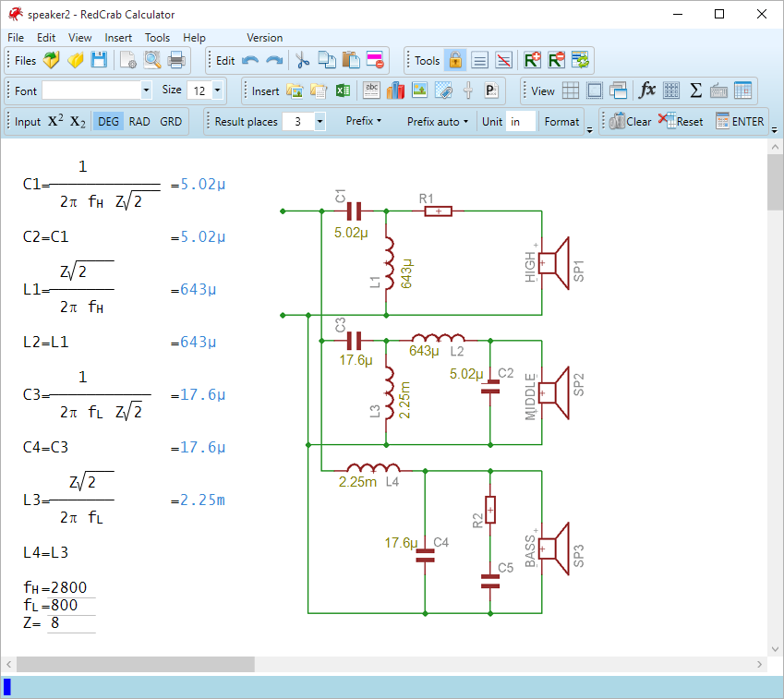Click the Cut scissors icon
The image size is (784, 699).
(301, 61)
